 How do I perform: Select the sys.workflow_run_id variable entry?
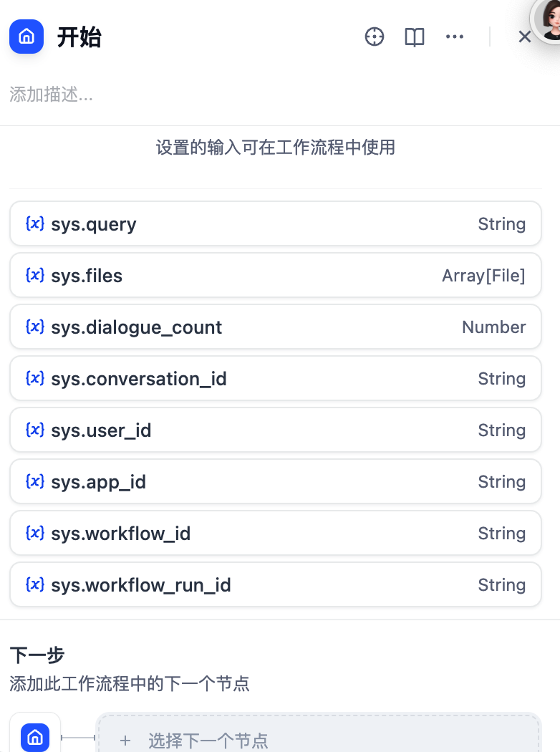click(x=276, y=584)
